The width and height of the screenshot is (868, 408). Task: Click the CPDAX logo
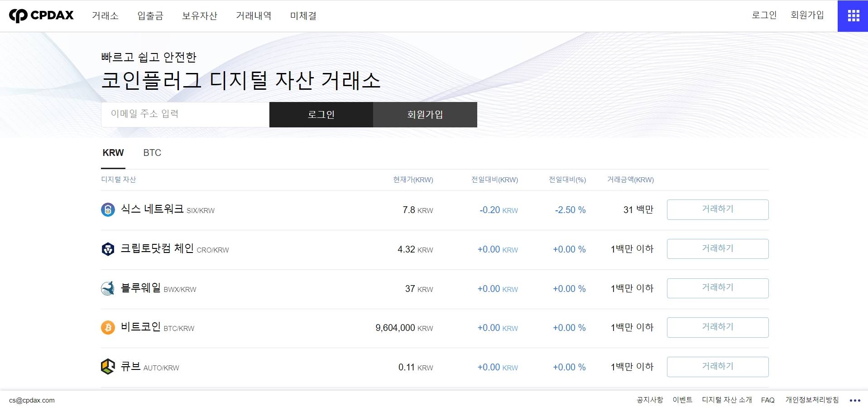(x=41, y=15)
